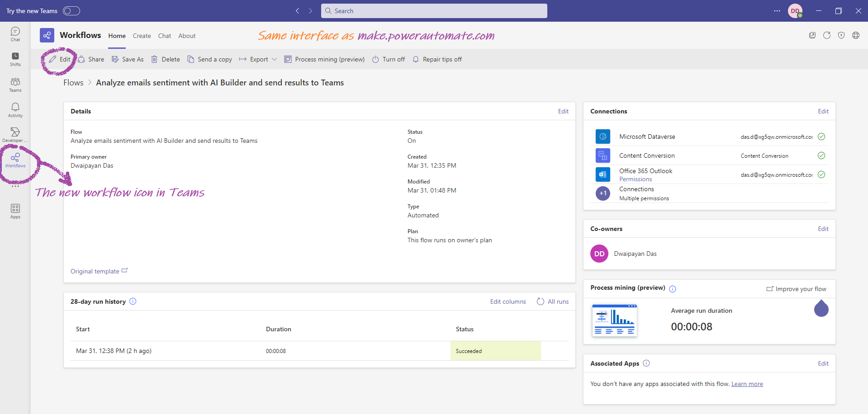Viewport: 868px width, 414px height.
Task: Show info for 28-day run history
Action: pyautogui.click(x=133, y=301)
